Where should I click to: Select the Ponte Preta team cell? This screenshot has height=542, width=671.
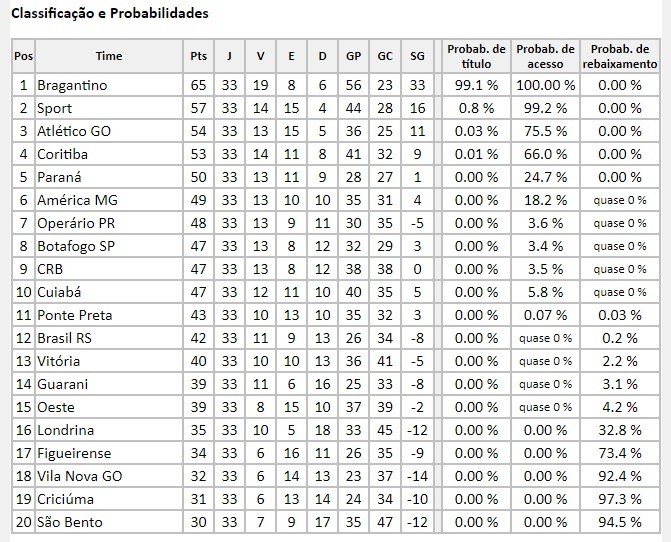[109, 315]
